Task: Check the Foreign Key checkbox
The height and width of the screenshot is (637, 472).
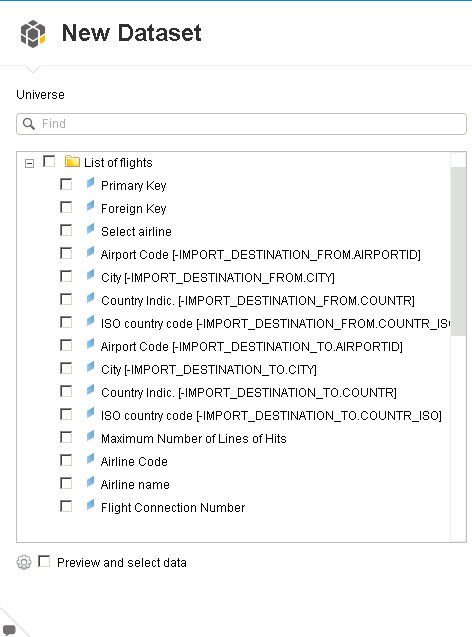Action: click(66, 207)
